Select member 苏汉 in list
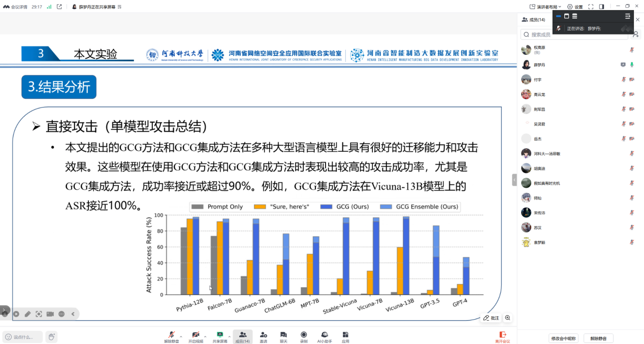The image size is (644, 344). pyautogui.click(x=579, y=227)
